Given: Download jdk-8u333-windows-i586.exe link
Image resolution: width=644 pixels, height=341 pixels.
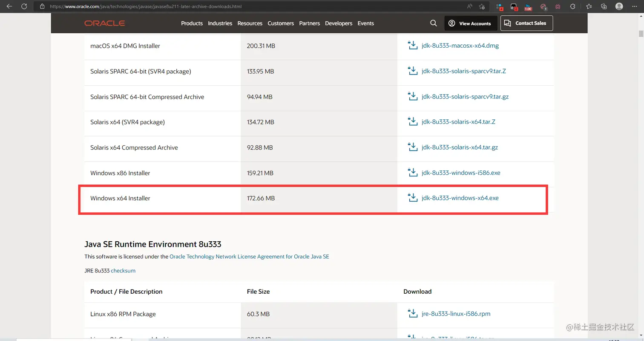Looking at the screenshot, I should 461,173.
